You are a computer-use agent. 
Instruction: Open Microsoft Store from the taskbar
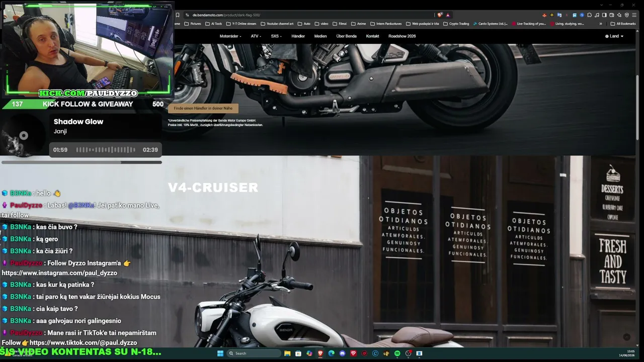pos(298,353)
